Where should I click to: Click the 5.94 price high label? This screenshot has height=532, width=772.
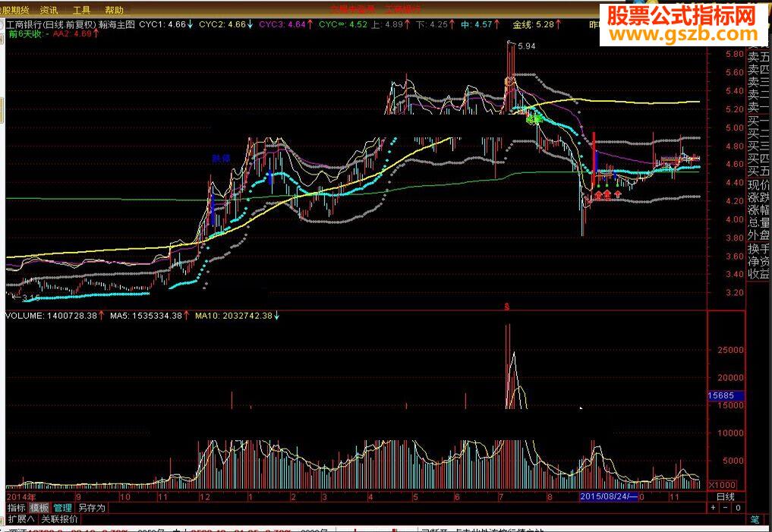coord(526,46)
